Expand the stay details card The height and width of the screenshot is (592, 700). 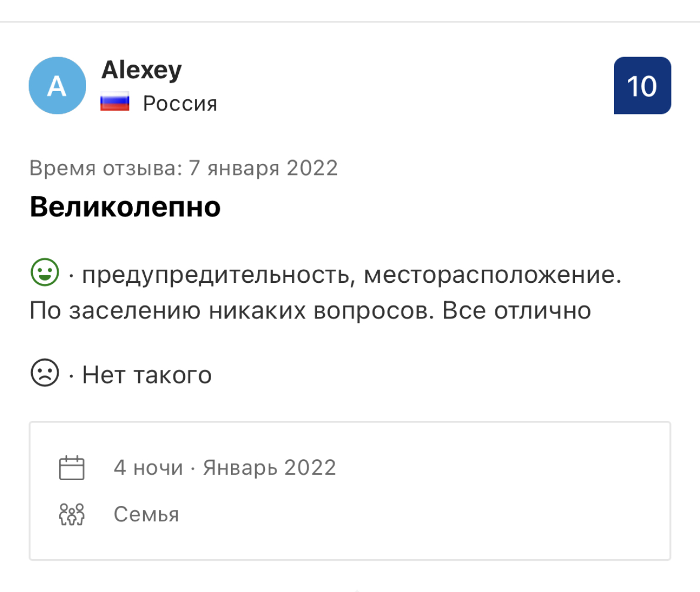coord(350,491)
